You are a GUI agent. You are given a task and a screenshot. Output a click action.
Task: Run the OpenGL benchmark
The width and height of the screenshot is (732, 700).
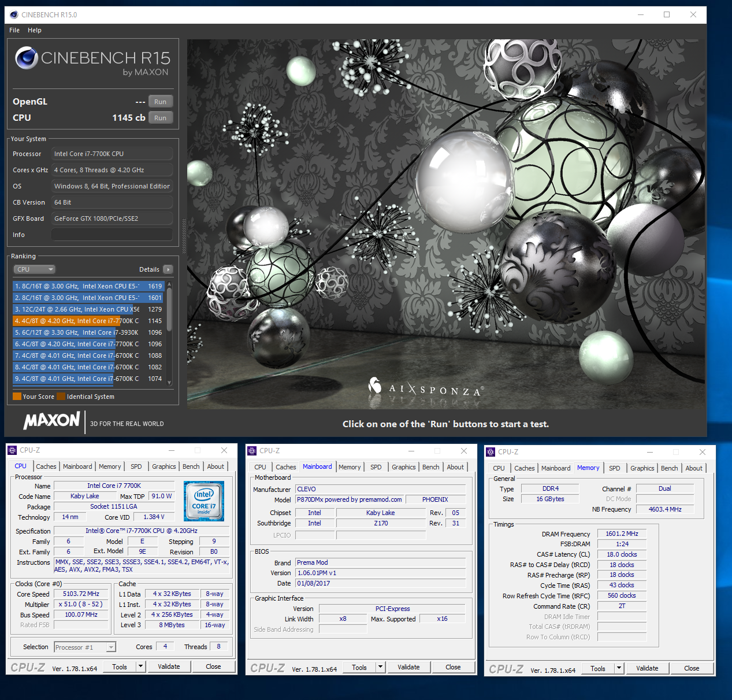click(161, 102)
